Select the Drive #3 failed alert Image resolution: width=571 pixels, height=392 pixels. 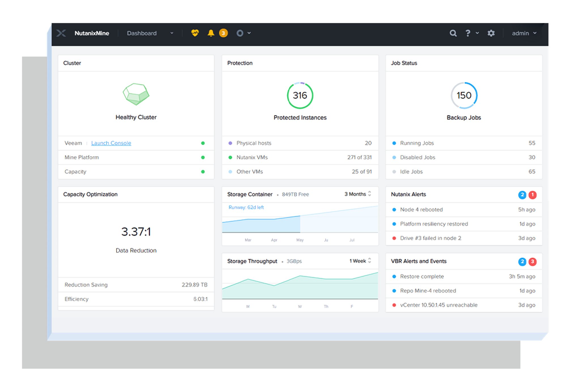point(430,238)
